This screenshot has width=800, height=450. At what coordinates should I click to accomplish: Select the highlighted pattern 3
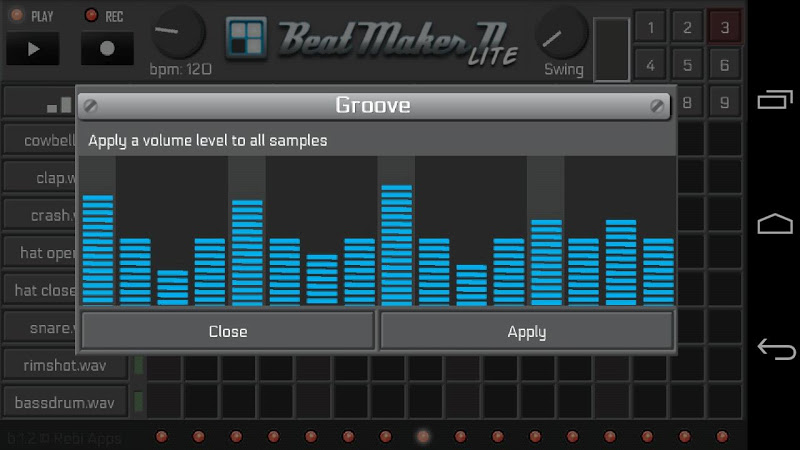724,27
